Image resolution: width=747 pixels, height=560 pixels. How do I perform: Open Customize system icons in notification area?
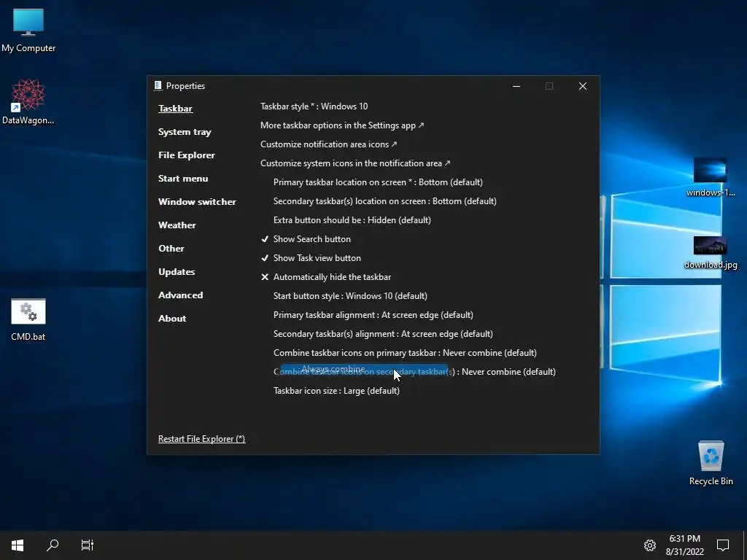pyautogui.click(x=355, y=163)
